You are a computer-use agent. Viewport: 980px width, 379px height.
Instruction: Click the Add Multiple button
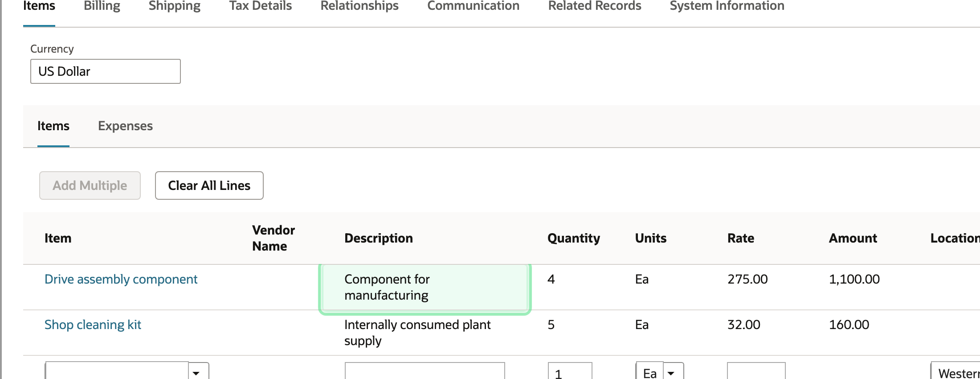90,185
